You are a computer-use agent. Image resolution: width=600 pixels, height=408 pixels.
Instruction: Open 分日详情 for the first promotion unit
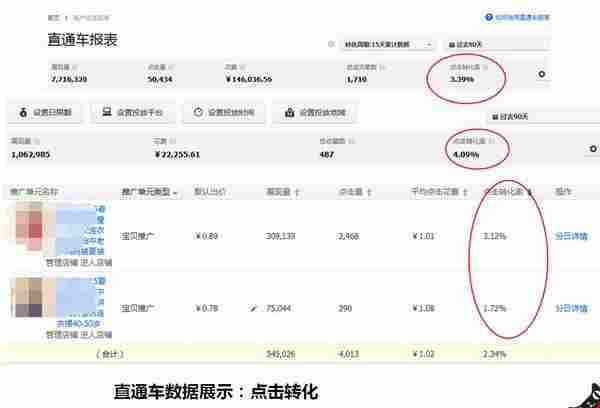click(571, 237)
